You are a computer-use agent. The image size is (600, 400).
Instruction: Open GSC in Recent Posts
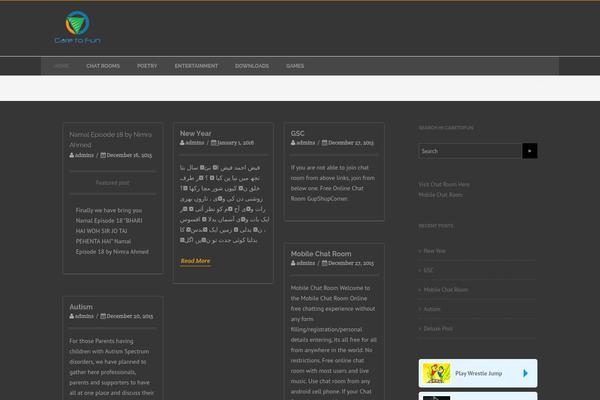(x=428, y=270)
